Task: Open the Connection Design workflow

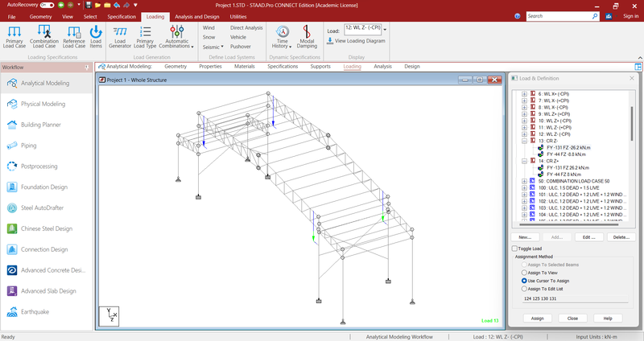Action: [x=47, y=249]
